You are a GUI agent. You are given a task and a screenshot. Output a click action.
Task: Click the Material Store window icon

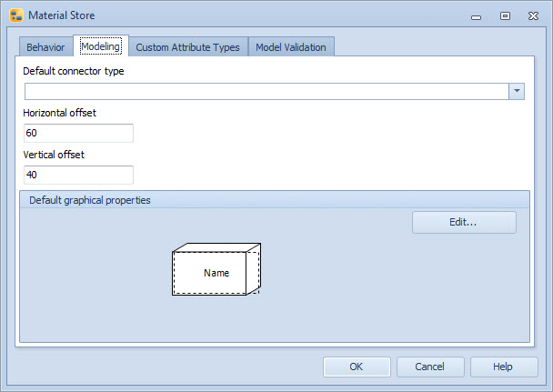click(15, 15)
